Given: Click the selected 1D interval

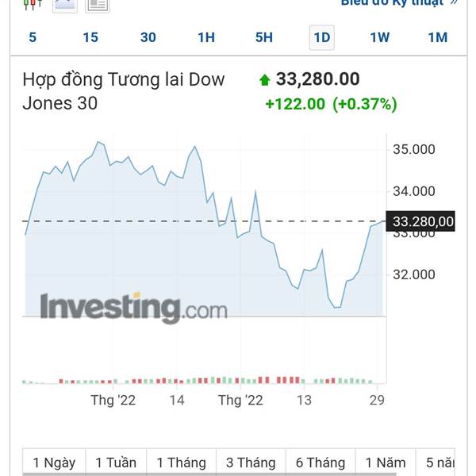Looking at the screenshot, I should (322, 37).
